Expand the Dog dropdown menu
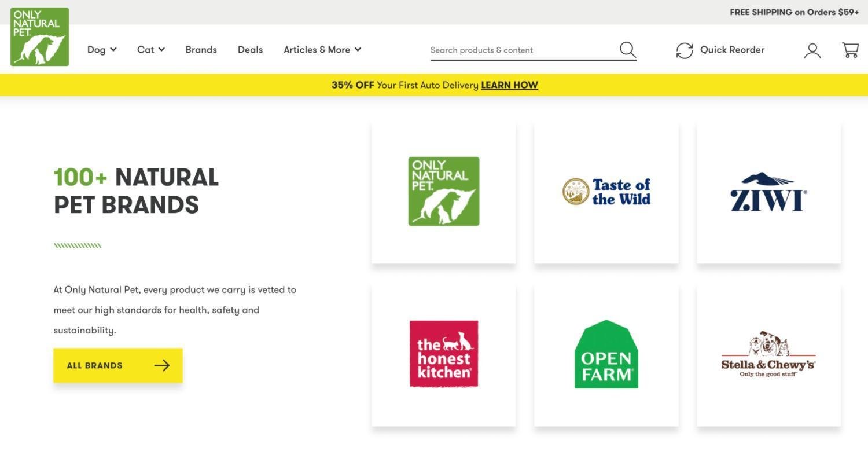Viewport: 868px width, 462px height. coord(102,50)
